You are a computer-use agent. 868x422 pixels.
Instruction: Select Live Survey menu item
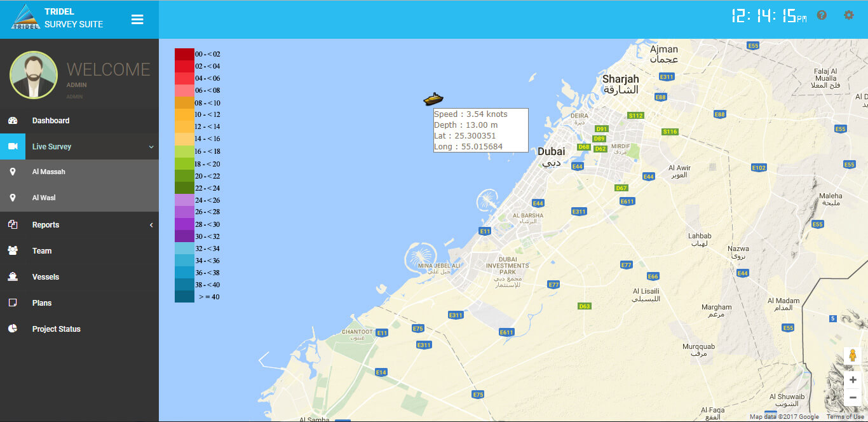point(79,147)
